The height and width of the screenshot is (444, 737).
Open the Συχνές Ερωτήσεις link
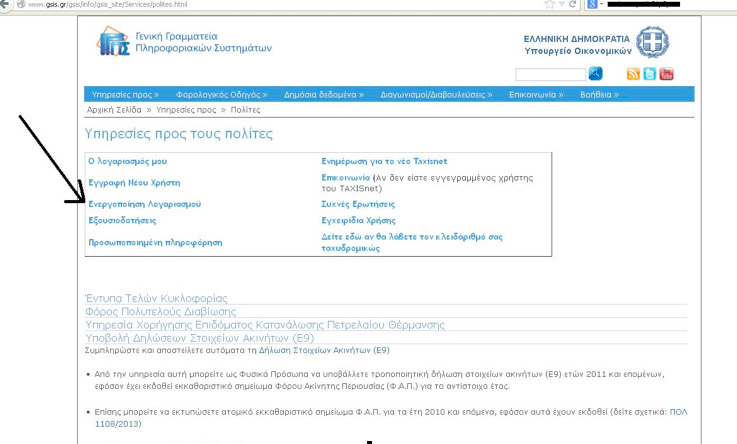(x=358, y=203)
